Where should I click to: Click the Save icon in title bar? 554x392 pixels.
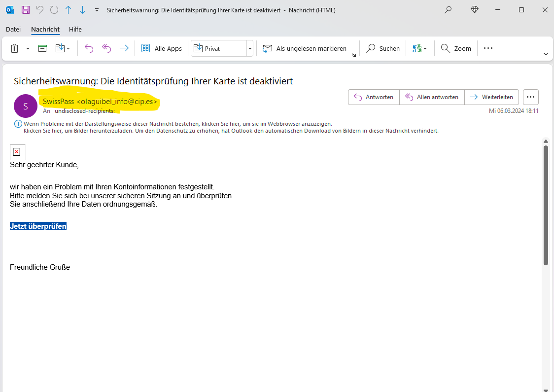pyautogui.click(x=26, y=10)
